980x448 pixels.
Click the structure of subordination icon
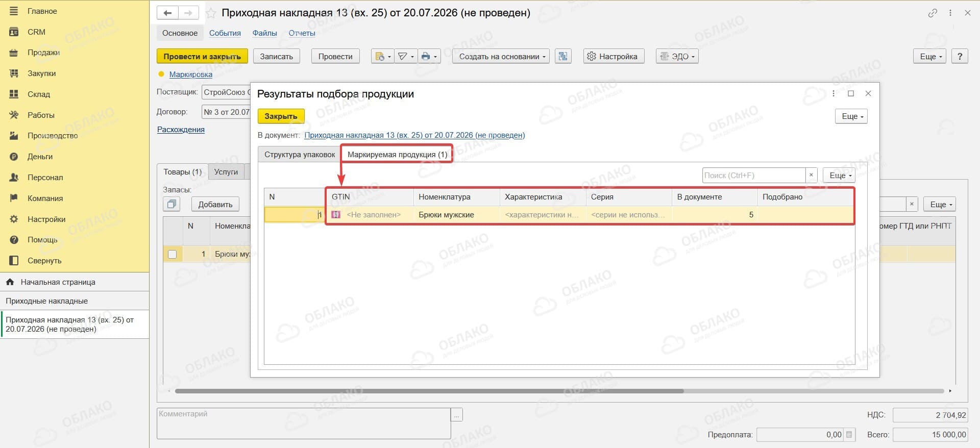coord(563,56)
